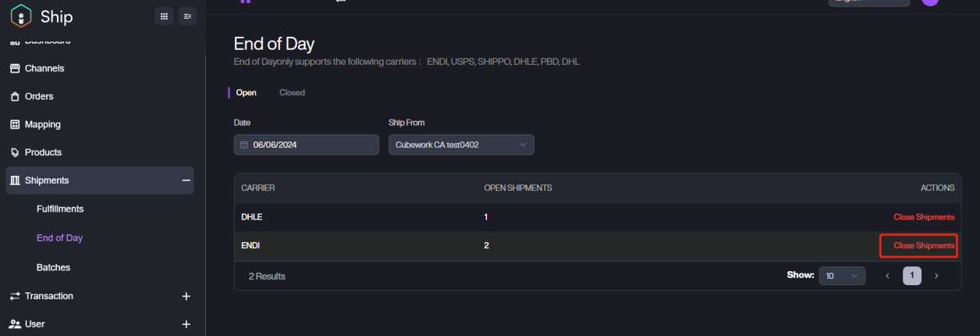Click the Ship logo icon
This screenshot has height=336, width=980.
pyautogui.click(x=22, y=16)
